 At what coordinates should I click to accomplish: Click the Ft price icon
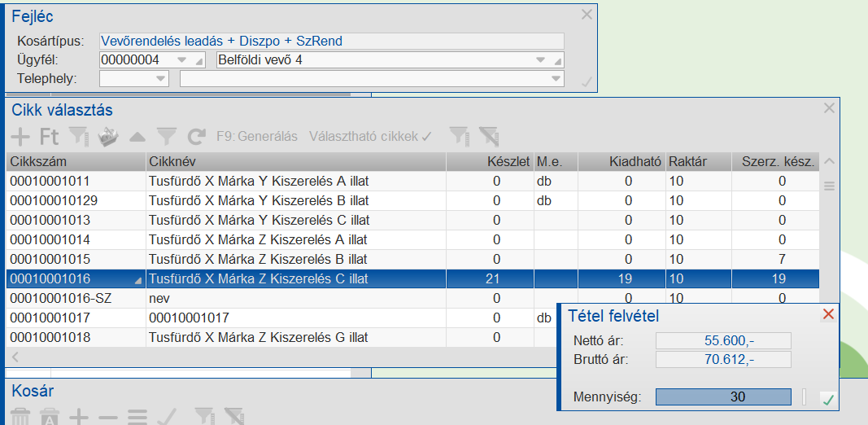pyautogui.click(x=50, y=137)
